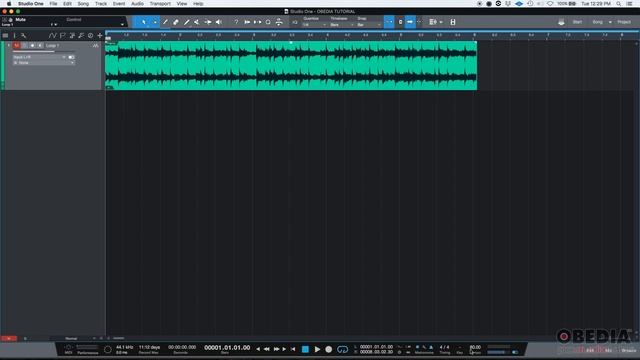
Task: Solo the Loop 1 track
Action: [x=24, y=45]
